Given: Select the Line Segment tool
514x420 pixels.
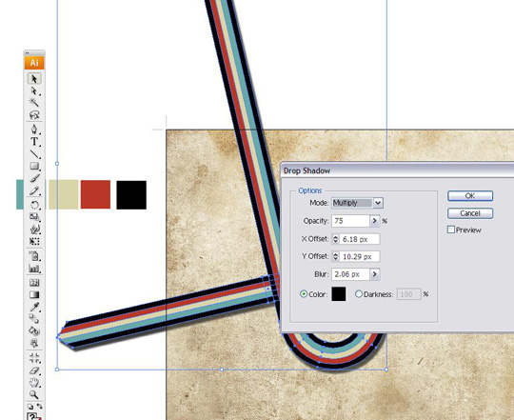Looking at the screenshot, I should pos(34,153).
